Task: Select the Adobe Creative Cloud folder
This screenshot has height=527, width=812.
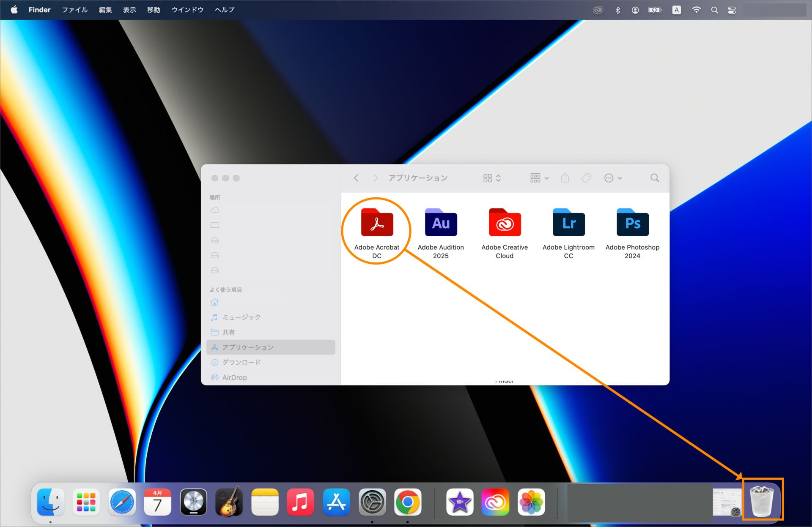Action: (x=505, y=223)
